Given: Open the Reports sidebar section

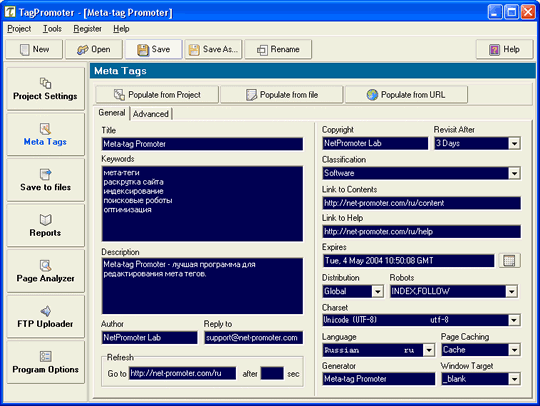Looking at the screenshot, I should [45, 225].
